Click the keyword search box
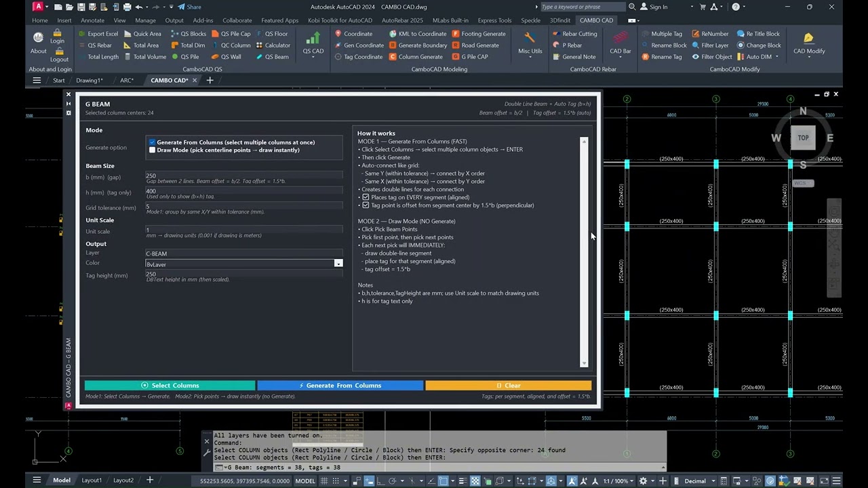 click(582, 7)
